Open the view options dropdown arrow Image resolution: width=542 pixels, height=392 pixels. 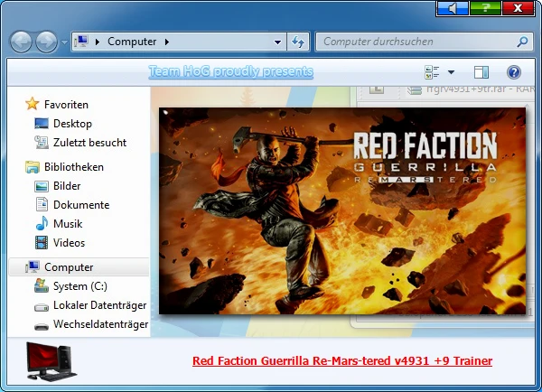[451, 72]
